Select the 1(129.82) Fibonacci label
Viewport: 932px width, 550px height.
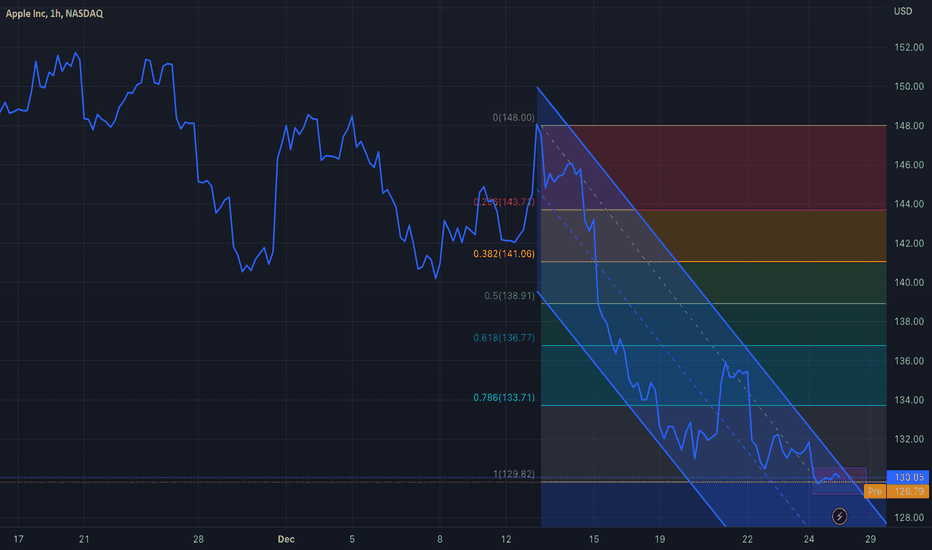tap(514, 474)
